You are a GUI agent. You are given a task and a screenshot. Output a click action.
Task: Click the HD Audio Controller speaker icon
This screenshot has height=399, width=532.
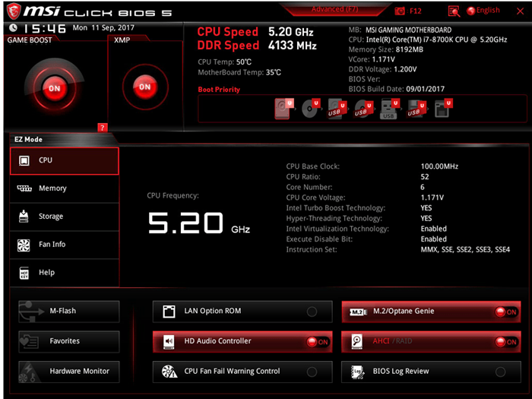169,342
